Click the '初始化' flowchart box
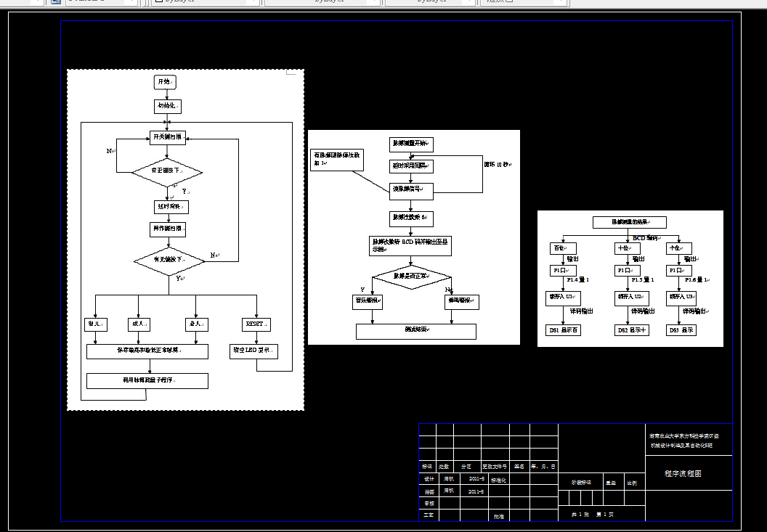Image resolution: width=767 pixels, height=532 pixels. point(168,106)
